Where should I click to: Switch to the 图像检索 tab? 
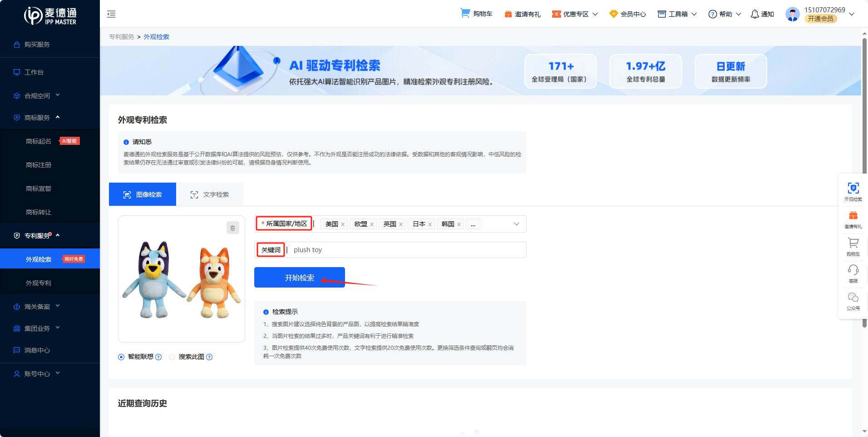143,194
